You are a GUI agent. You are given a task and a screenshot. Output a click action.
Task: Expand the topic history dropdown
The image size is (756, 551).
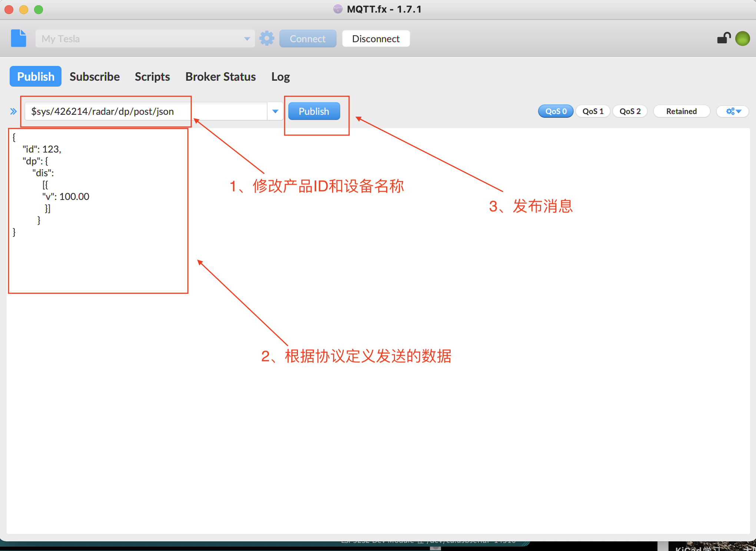[275, 111]
